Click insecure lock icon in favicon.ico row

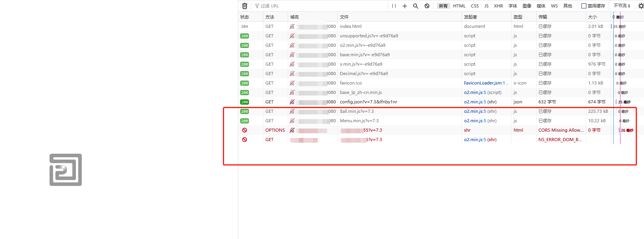tap(292, 83)
